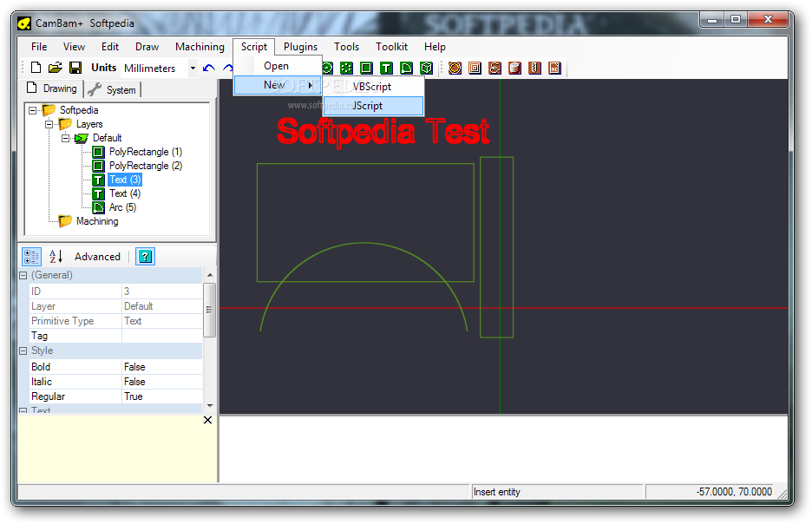Open the Plugins menu
The width and height of the screenshot is (812, 524).
point(300,47)
